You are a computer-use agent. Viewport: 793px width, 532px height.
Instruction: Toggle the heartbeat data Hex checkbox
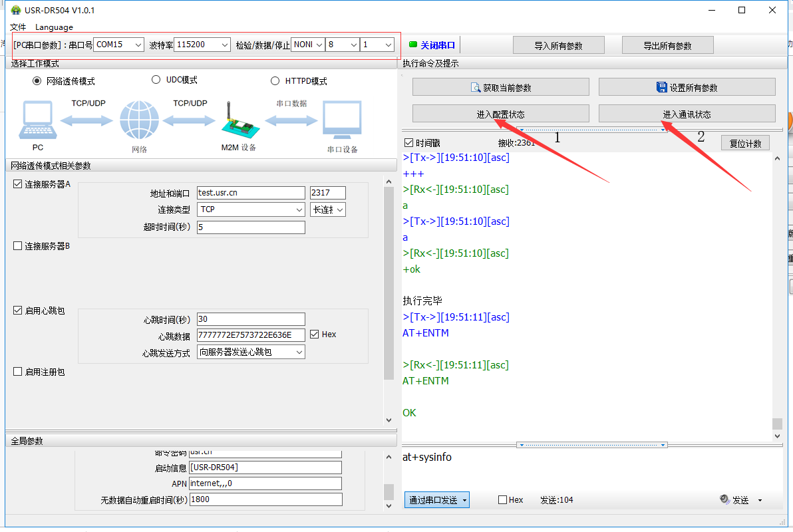[315, 334]
